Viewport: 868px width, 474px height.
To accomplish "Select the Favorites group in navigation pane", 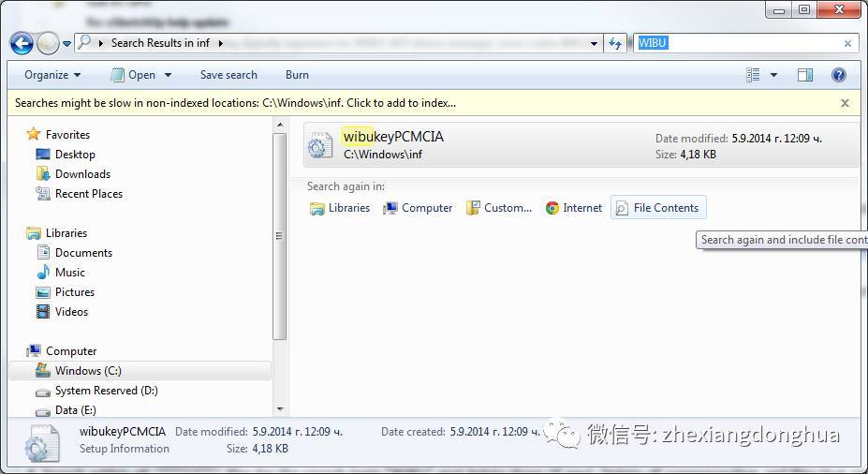I will click(67, 135).
